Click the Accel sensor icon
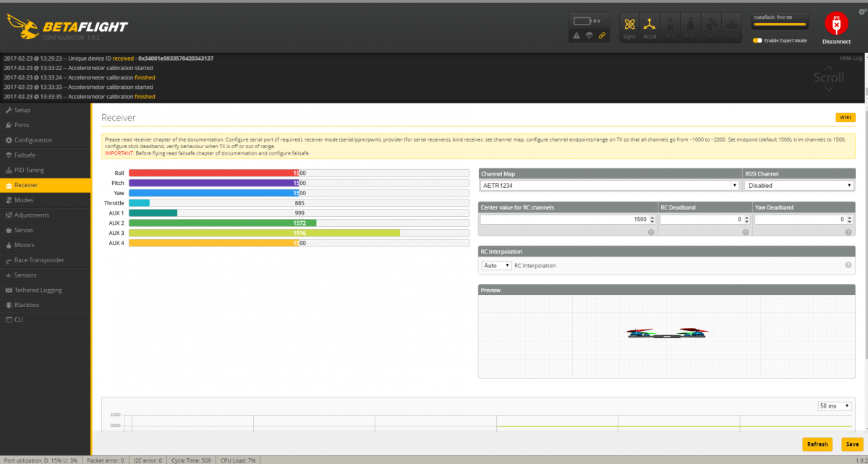The height and width of the screenshot is (464, 868). pyautogui.click(x=650, y=27)
